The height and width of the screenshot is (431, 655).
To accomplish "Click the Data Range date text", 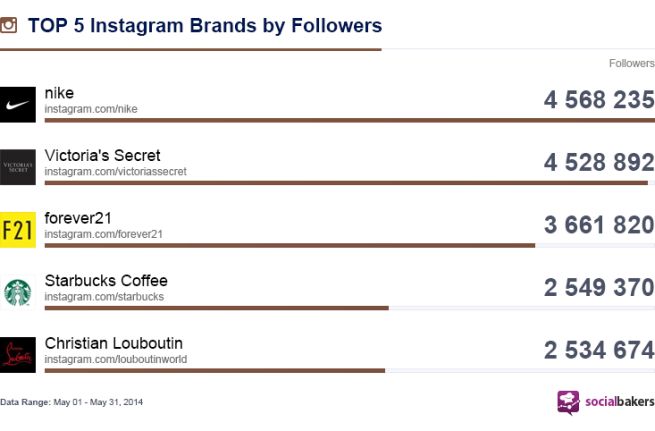I will [x=72, y=402].
